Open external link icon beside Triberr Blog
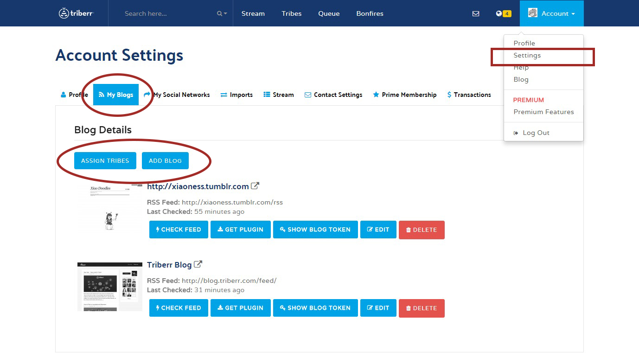The width and height of the screenshot is (639, 364). coord(198,264)
